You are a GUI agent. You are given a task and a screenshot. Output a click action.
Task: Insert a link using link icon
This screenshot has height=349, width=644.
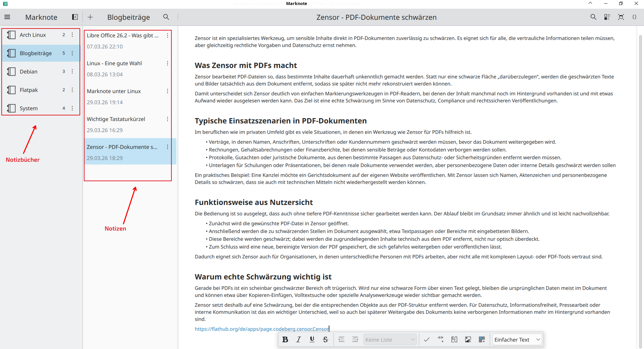coord(440,340)
